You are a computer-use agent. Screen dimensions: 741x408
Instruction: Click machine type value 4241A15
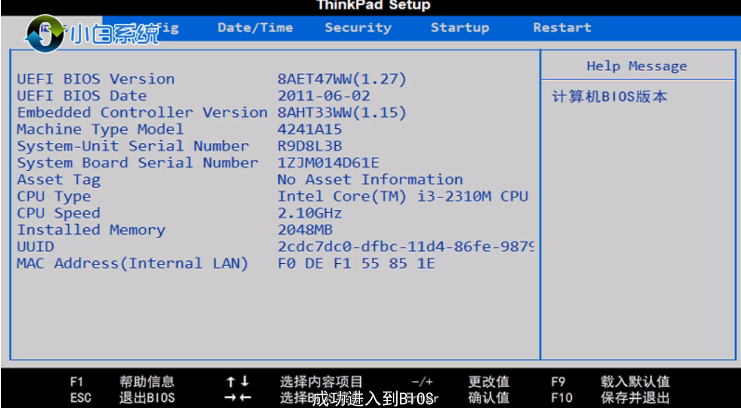tap(310, 130)
